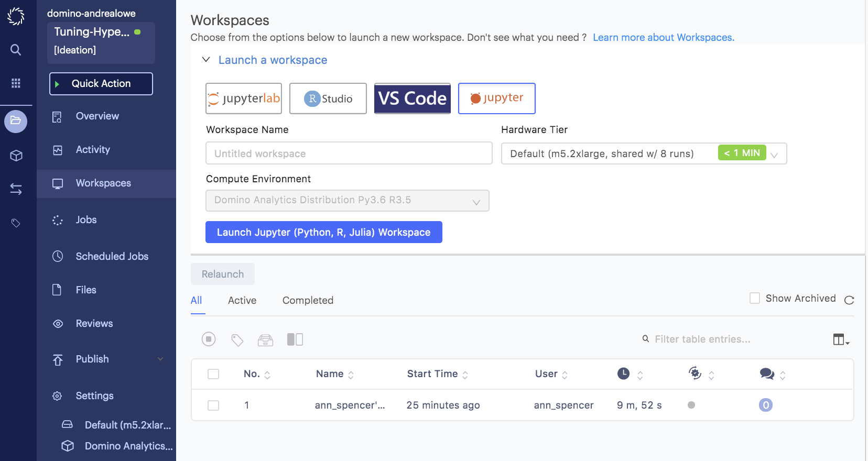The image size is (868, 461).
Task: Check the select-all checkbox in table header
Action: [x=213, y=374]
